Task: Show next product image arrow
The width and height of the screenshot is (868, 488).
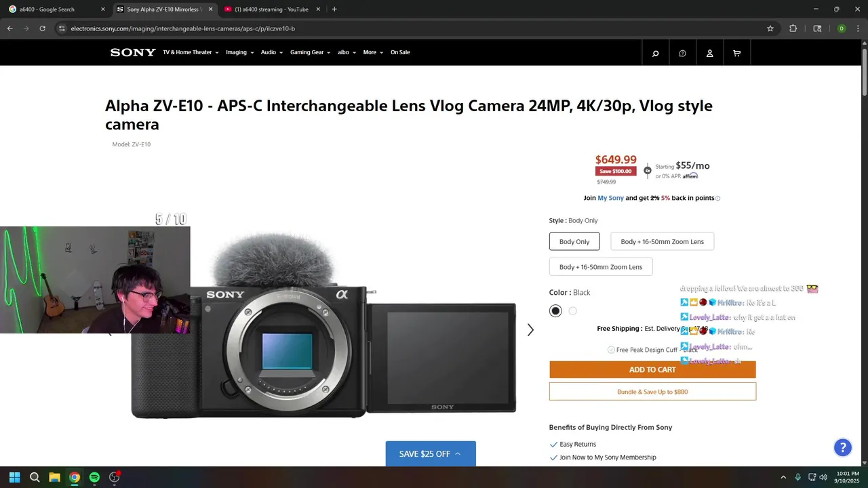Action: coord(530,329)
